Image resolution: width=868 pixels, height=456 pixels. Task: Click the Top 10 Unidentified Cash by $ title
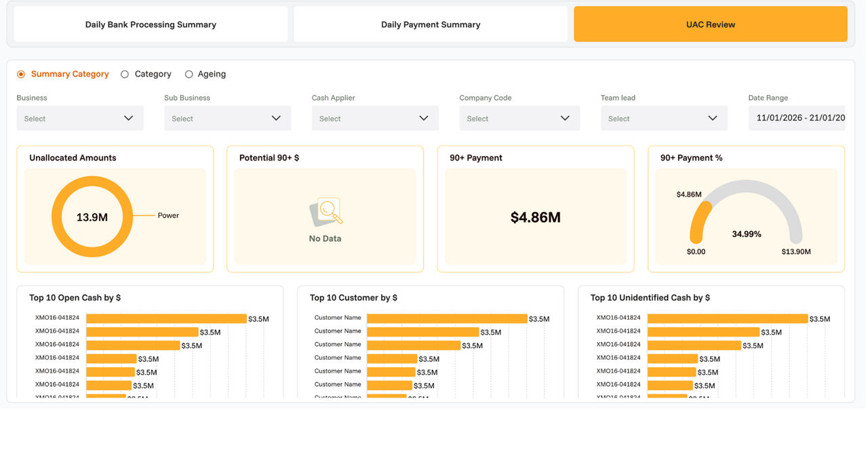pos(650,297)
